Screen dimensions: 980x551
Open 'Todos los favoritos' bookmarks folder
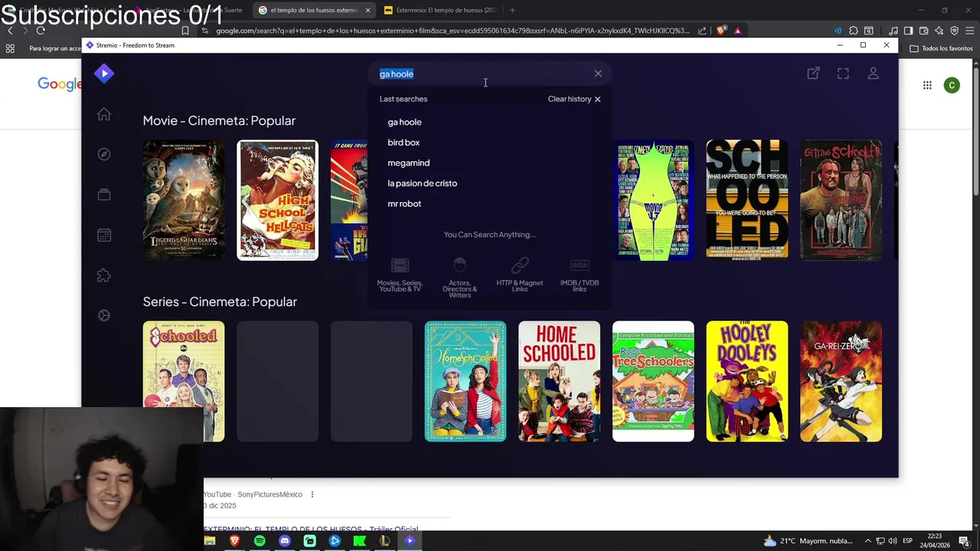click(941, 48)
